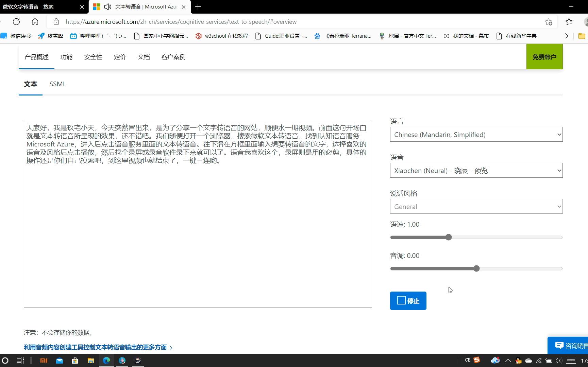The image size is (588, 367).
Task: Close the 文本转语音 Azure tab
Action: [184, 7]
